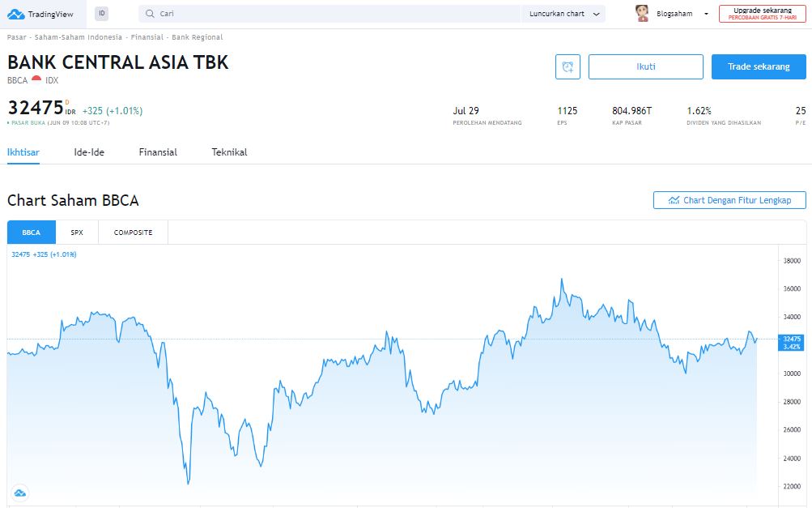Image resolution: width=812 pixels, height=508 pixels.
Task: Click the market cap 804.986T
Action: (x=631, y=111)
